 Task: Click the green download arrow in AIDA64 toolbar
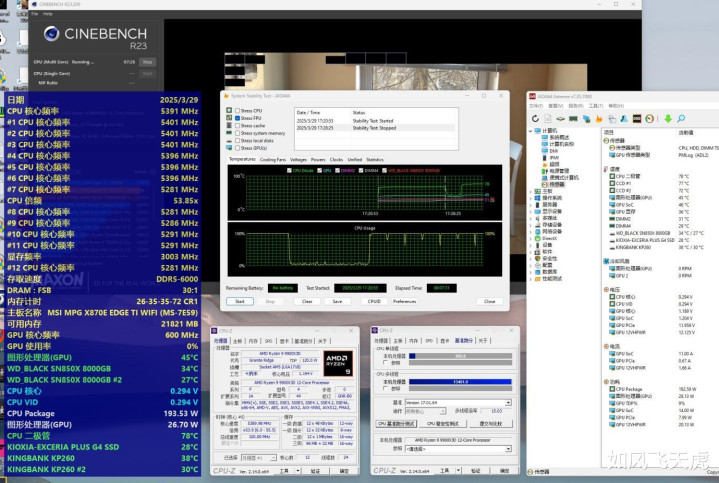tap(668, 118)
